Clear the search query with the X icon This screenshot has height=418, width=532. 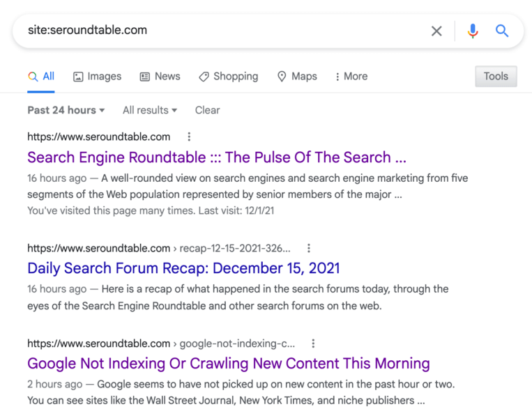[436, 31]
